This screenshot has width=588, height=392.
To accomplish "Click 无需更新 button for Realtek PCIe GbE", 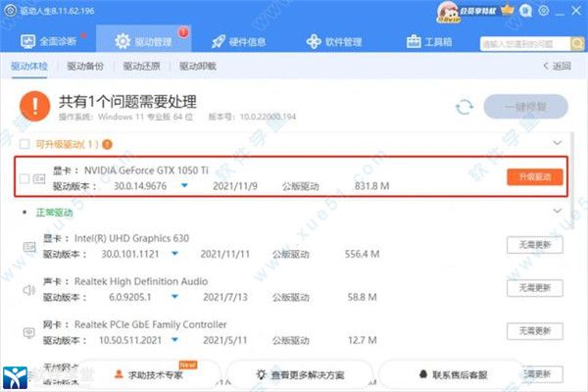I will click(x=535, y=331).
